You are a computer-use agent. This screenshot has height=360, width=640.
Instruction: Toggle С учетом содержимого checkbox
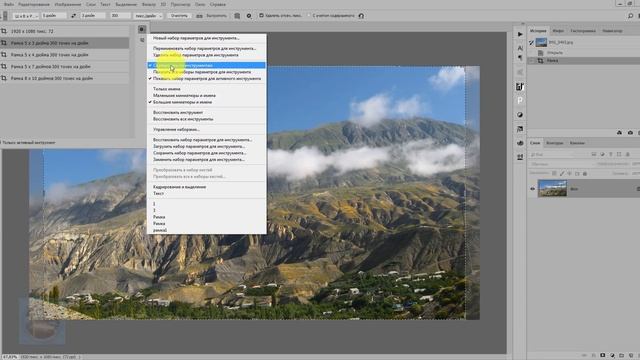point(309,16)
